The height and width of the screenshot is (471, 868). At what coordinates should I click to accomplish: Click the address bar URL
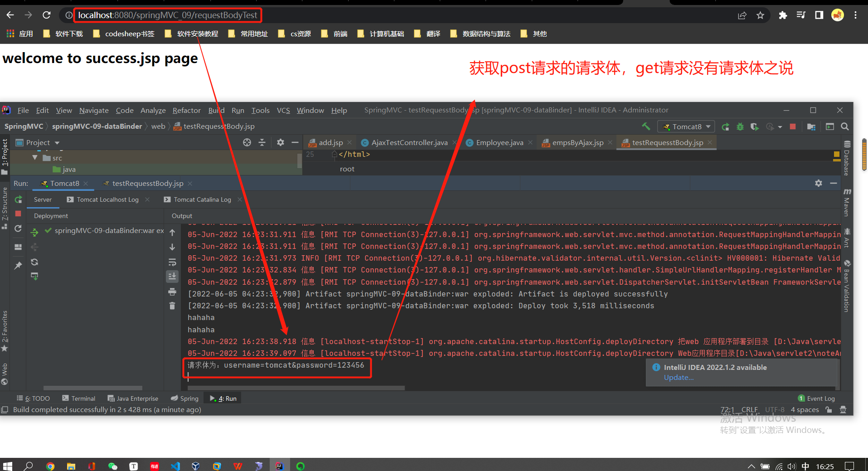click(x=167, y=15)
